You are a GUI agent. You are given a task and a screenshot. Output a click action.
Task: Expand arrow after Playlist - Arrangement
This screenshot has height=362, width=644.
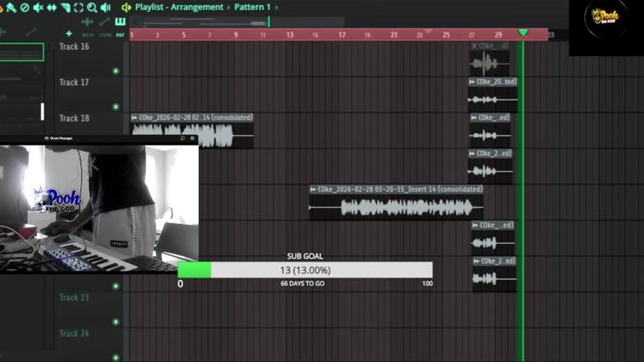pyautogui.click(x=229, y=7)
